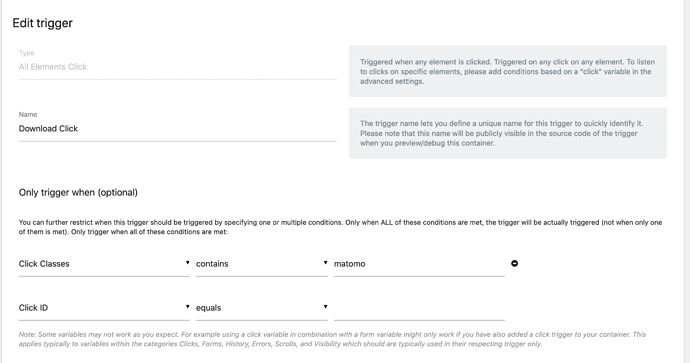Click the empty value field for Click ID
Image resolution: width=690 pixels, height=363 pixels.
[419, 308]
